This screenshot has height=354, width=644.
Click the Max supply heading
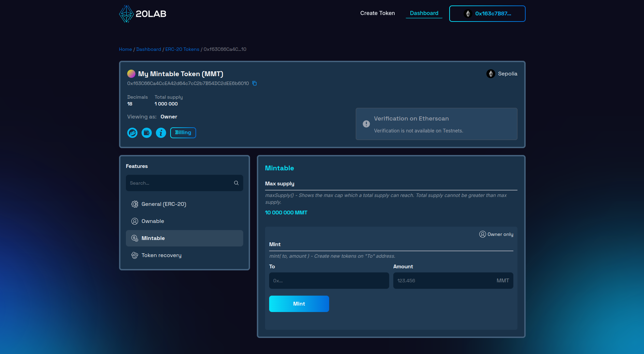coord(280,184)
